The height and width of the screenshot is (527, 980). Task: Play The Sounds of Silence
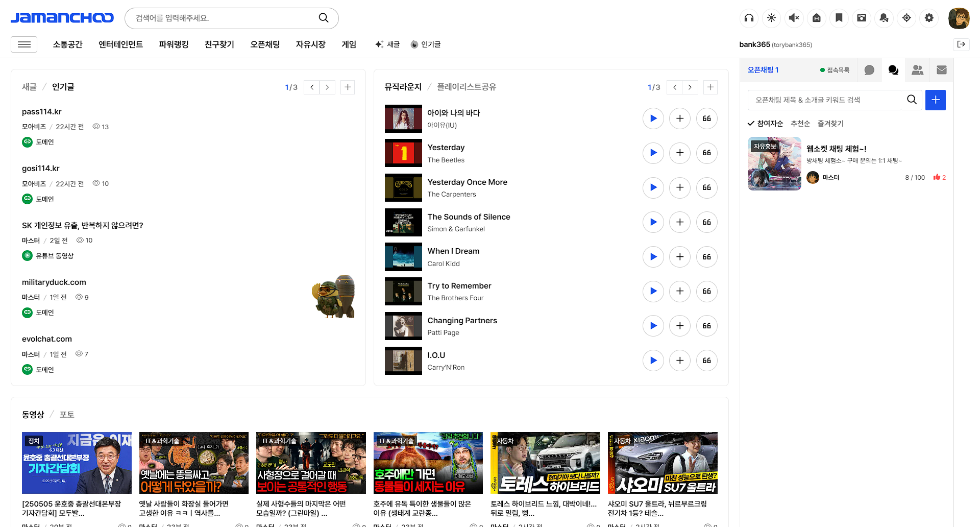click(653, 222)
